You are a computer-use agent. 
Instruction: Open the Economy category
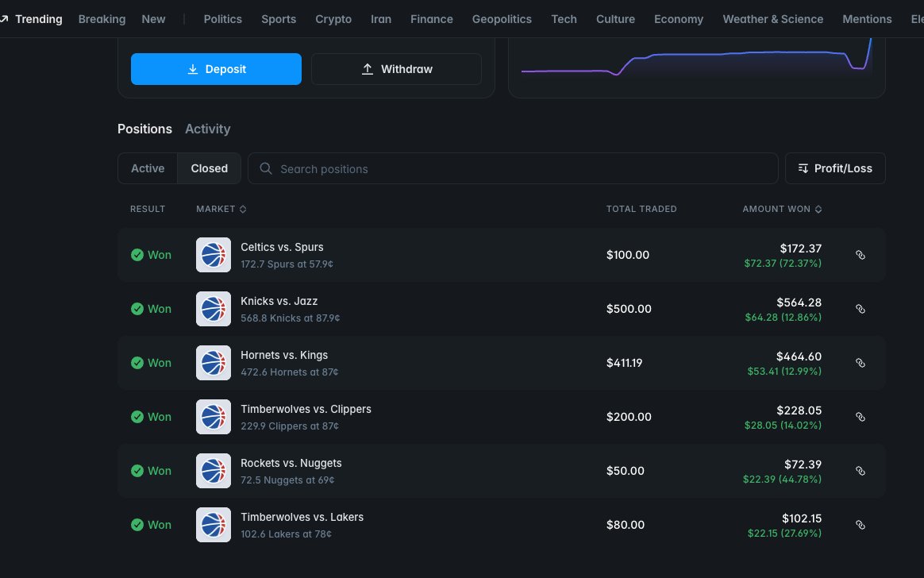pos(678,19)
